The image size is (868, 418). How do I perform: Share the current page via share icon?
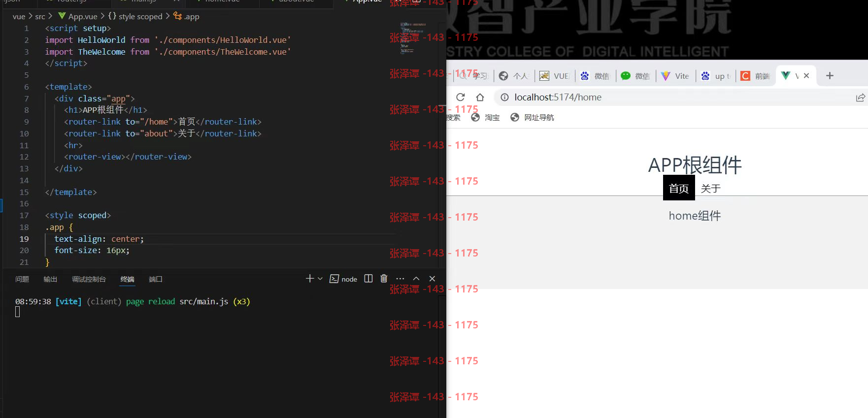pos(860,97)
